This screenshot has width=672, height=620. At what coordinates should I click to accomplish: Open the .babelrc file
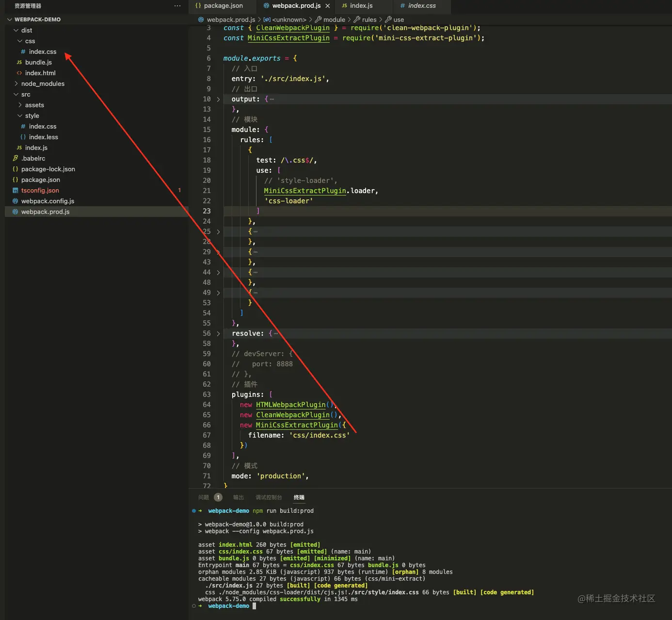click(x=33, y=158)
